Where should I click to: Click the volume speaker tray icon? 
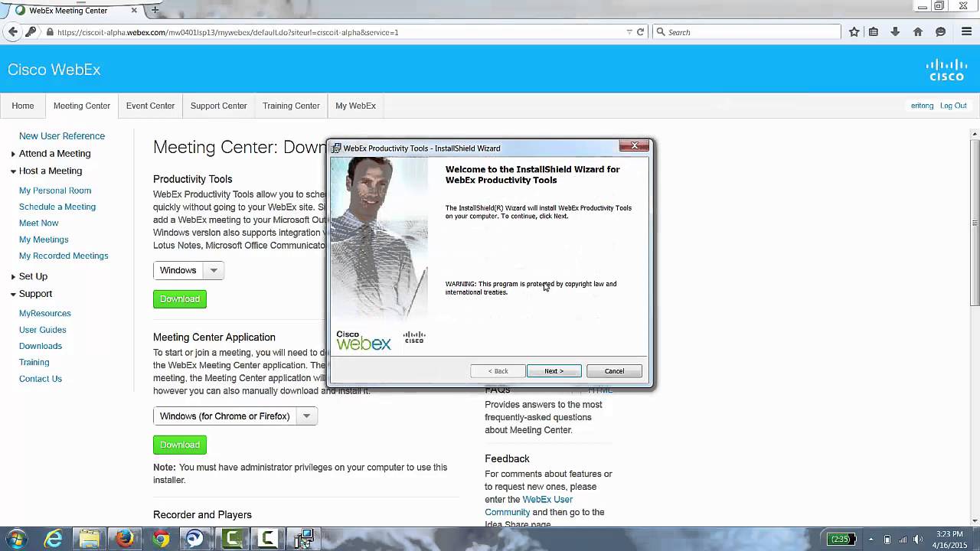tap(918, 540)
